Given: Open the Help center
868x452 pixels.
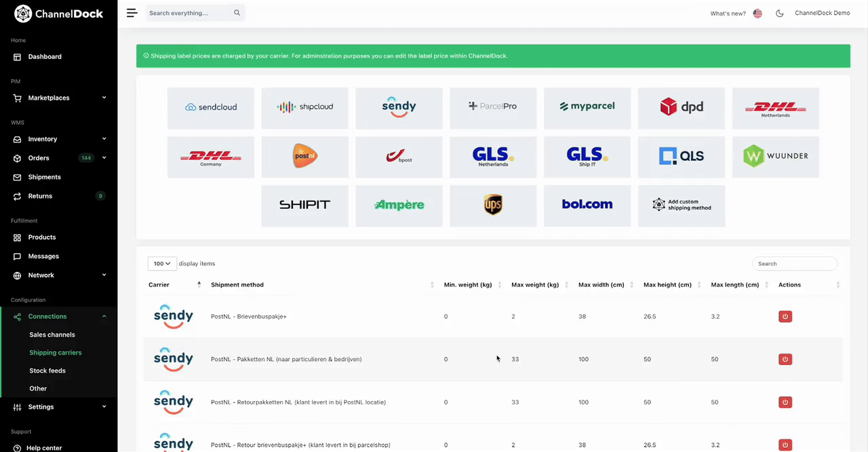Looking at the screenshot, I should 44,448.
